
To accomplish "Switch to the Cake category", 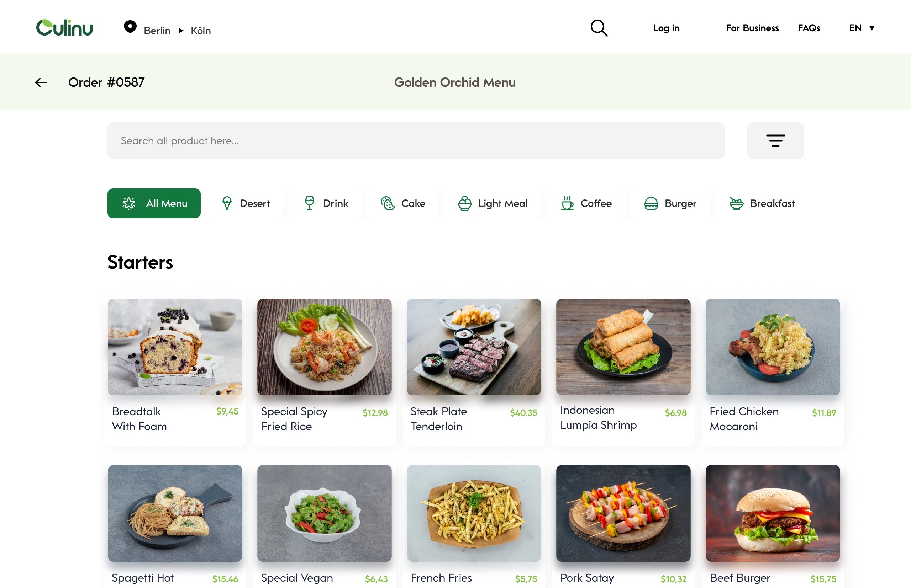I will tap(403, 203).
